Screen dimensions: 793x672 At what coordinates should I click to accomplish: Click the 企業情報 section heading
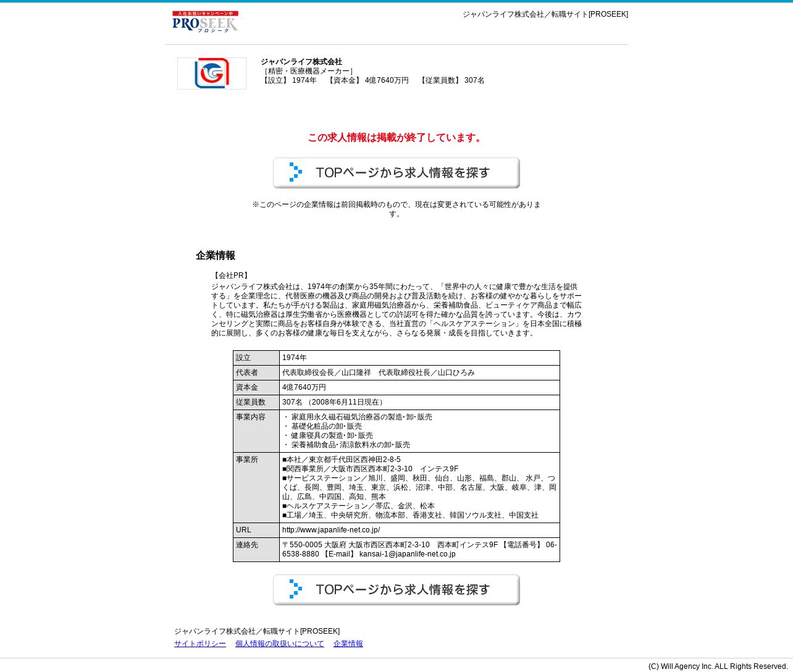(x=216, y=256)
